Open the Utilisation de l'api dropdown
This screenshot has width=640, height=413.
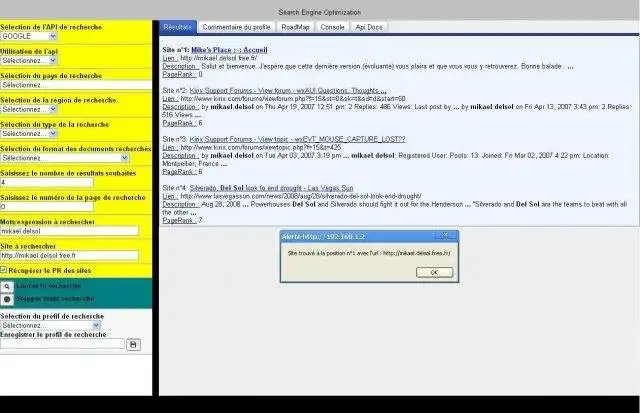(x=28, y=60)
